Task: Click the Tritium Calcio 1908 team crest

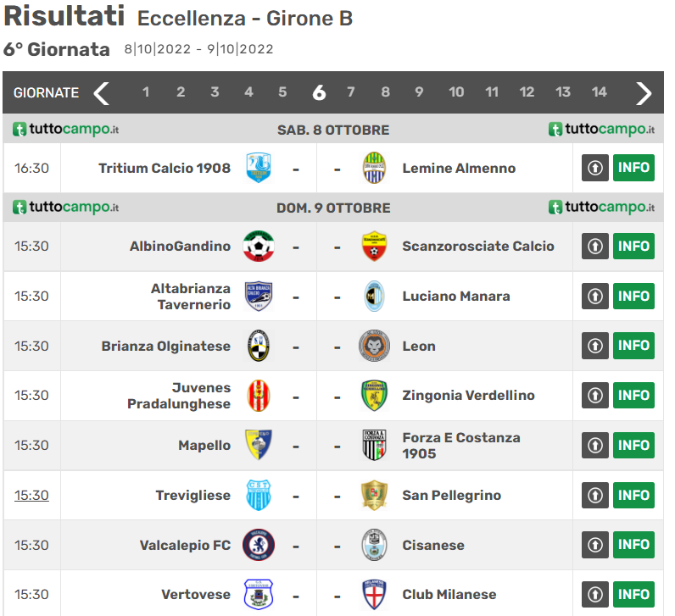Action: [259, 168]
